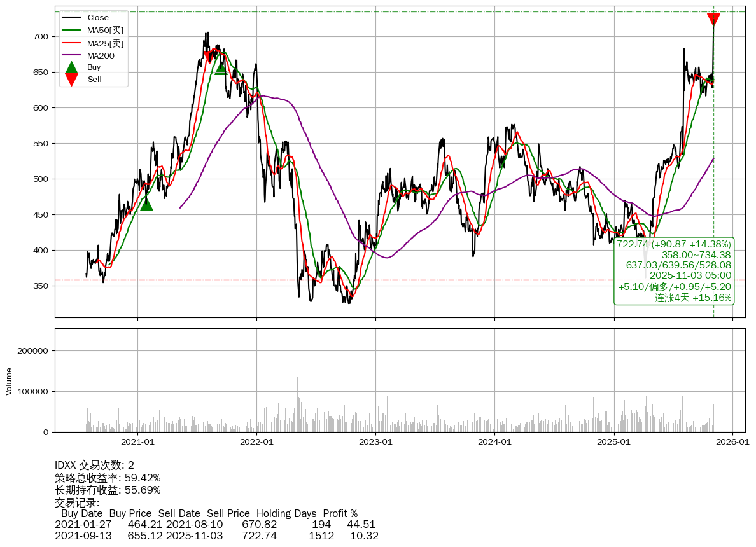This screenshot has height=547, width=756.
Task: Click the 策略总收益率: 59.42% text
Action: (108, 478)
